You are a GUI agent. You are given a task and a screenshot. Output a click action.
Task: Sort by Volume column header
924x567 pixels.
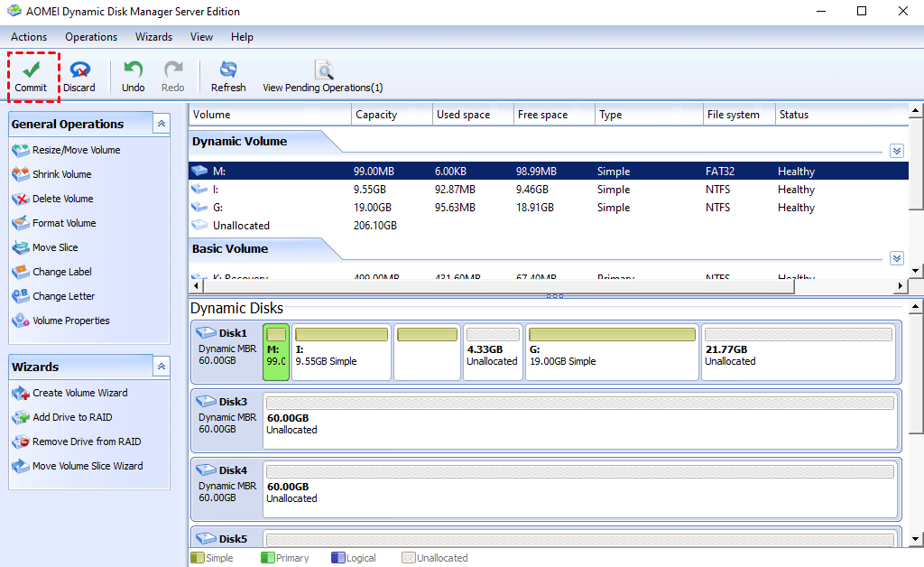[270, 115]
